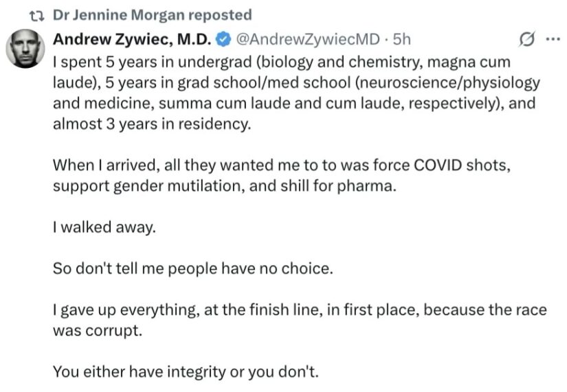
Task: Click the line 'I gave up everything, at the finish line'
Action: 300,310
